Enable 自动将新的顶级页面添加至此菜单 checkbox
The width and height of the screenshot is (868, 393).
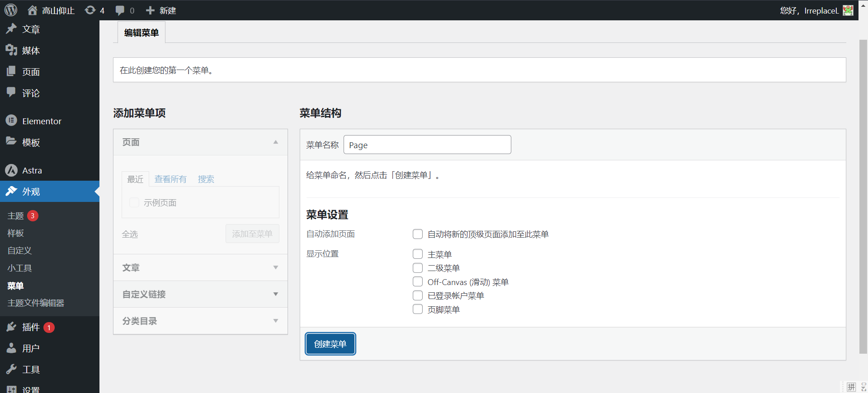418,234
